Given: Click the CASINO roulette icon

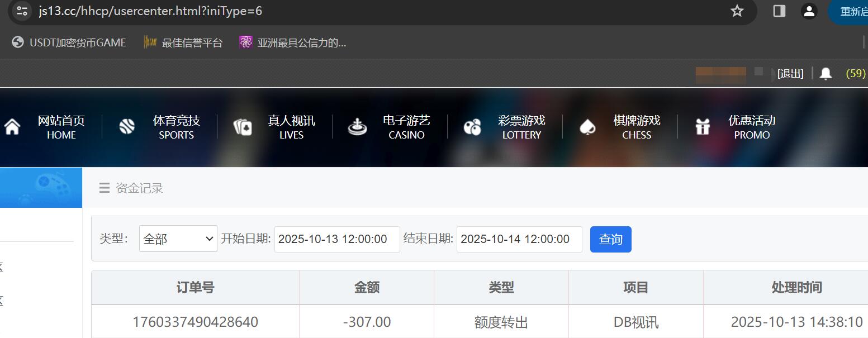Looking at the screenshot, I should (357, 126).
